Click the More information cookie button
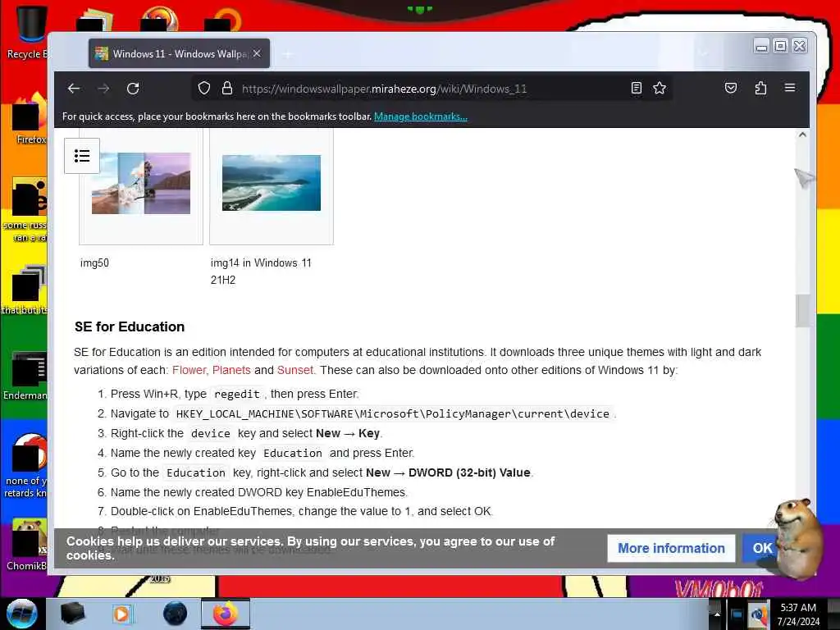Screen dimensions: 840x630 coord(671,548)
